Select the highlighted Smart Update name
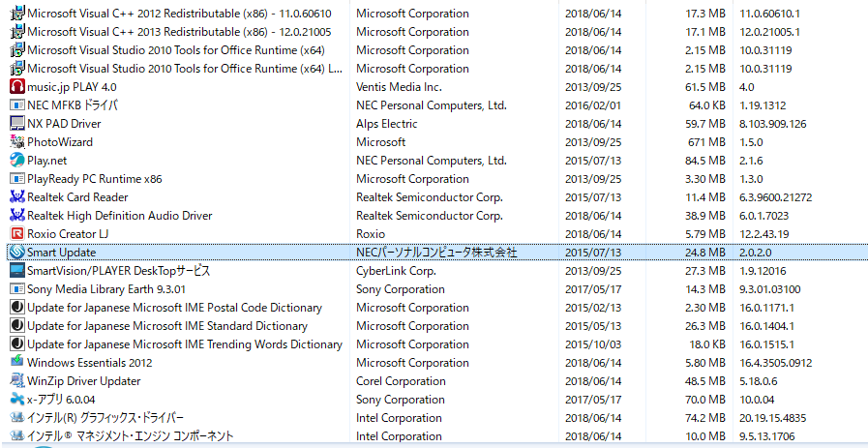The image size is (868, 448). tap(61, 253)
